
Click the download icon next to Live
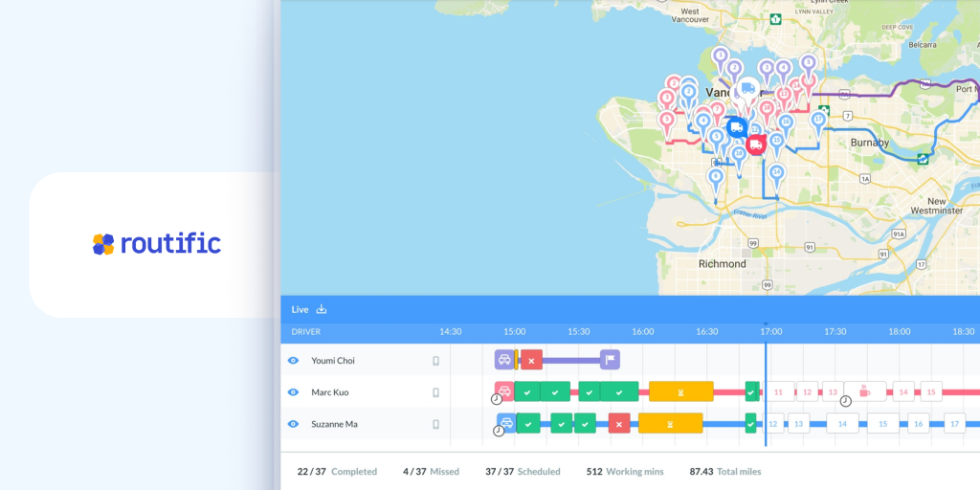point(322,309)
